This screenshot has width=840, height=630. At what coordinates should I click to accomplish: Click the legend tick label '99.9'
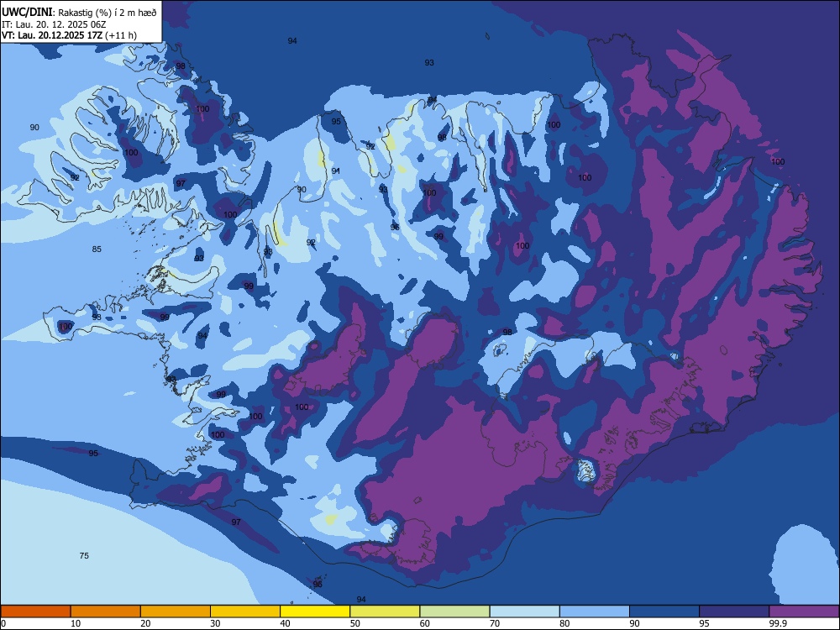pyautogui.click(x=778, y=623)
